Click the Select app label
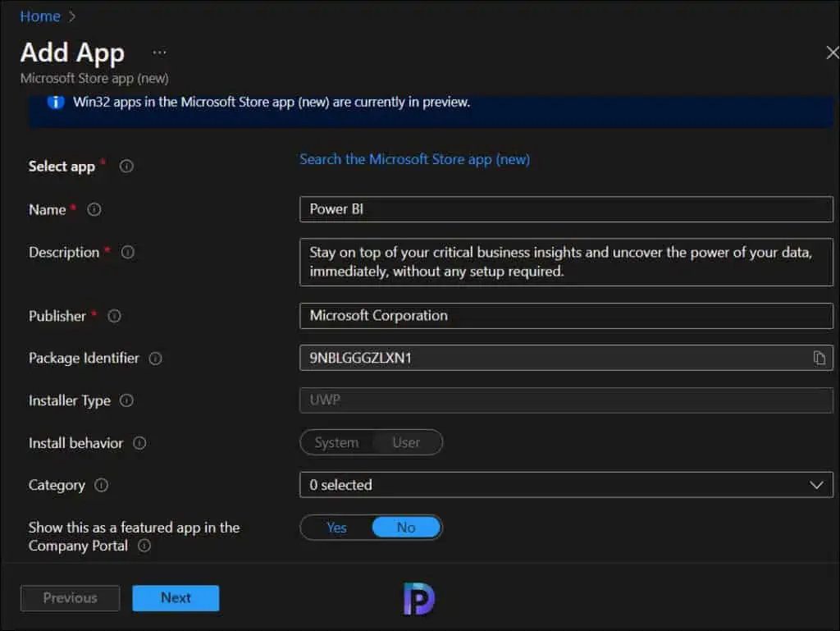 click(x=62, y=166)
